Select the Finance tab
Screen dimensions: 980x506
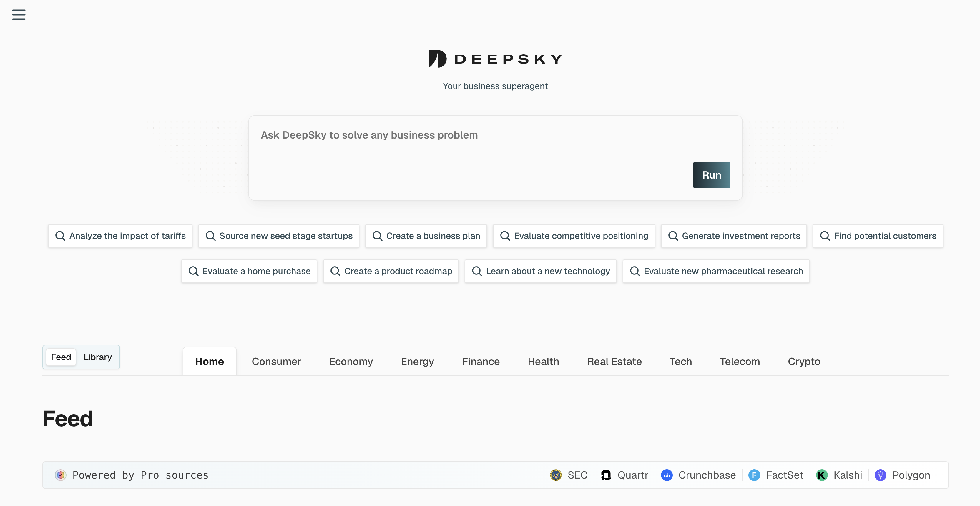click(481, 362)
